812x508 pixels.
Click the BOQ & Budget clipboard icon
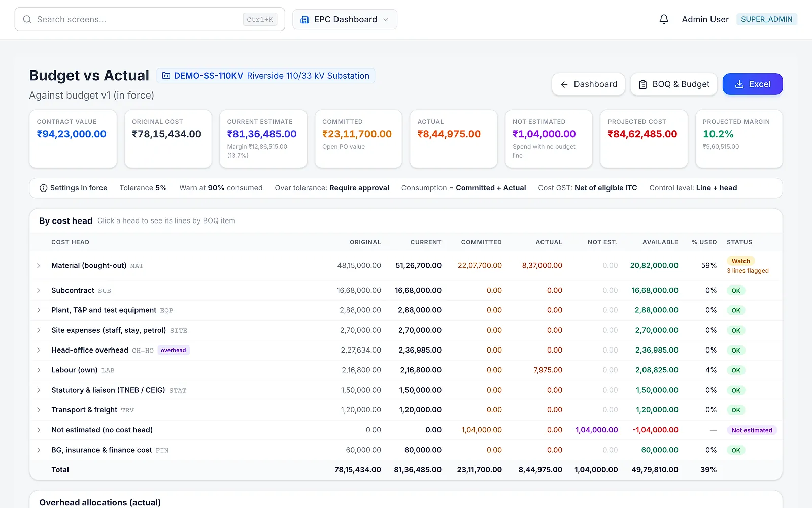point(642,84)
